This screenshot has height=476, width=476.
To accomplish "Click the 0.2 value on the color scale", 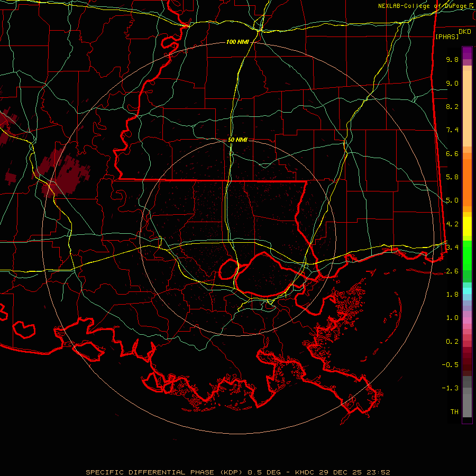I will 452,342.
